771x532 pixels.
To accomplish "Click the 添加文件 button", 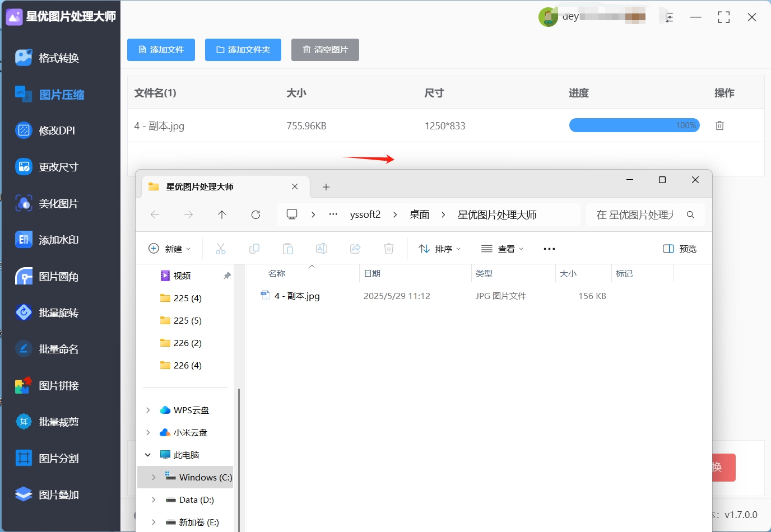I will [x=161, y=50].
